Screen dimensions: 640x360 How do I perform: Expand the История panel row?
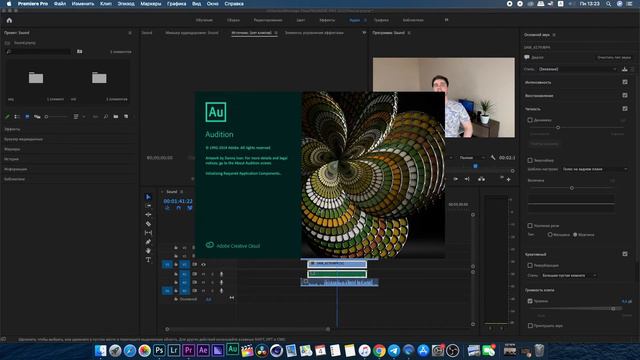pyautogui.click(x=69, y=159)
